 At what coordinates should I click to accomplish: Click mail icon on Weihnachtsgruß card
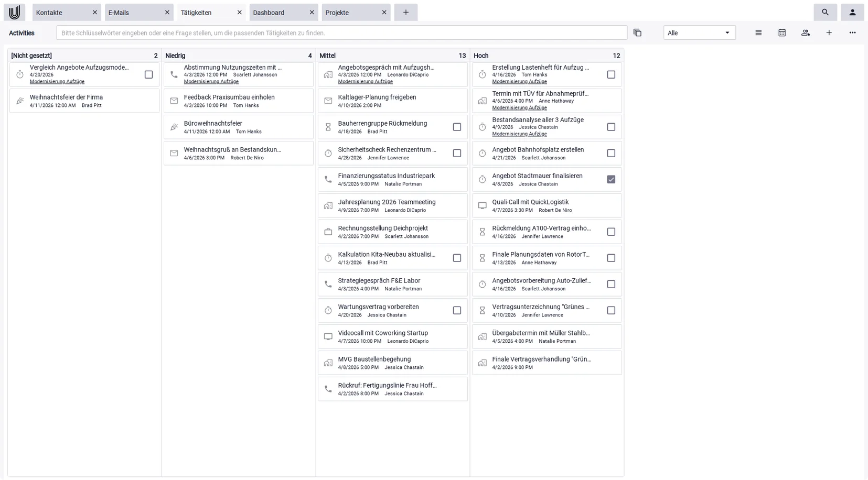coord(174,153)
